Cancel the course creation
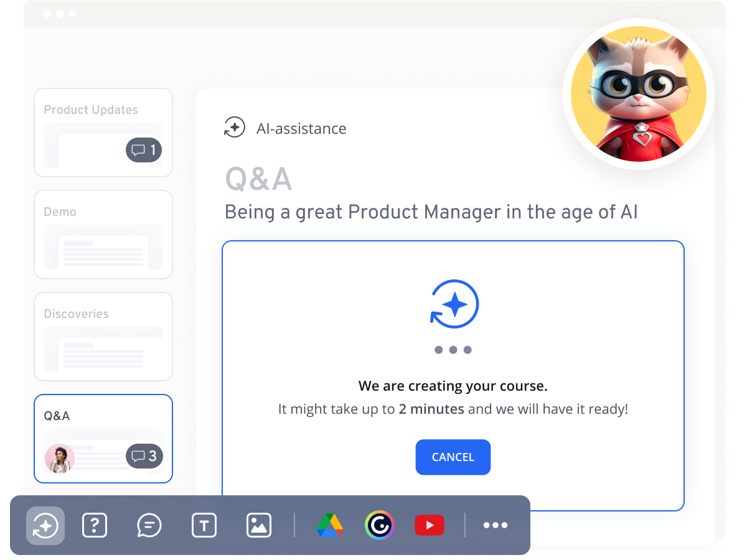The width and height of the screenshot is (747, 560). [x=453, y=457]
